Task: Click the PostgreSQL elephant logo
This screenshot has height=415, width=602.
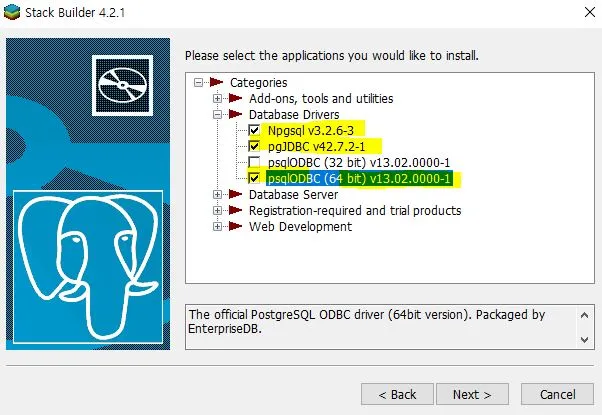Action: point(88,267)
